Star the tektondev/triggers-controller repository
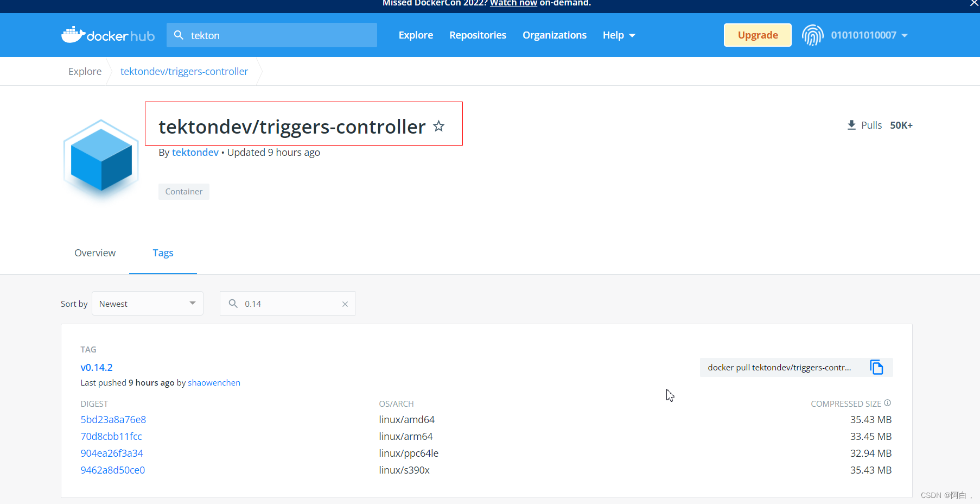 click(x=439, y=127)
